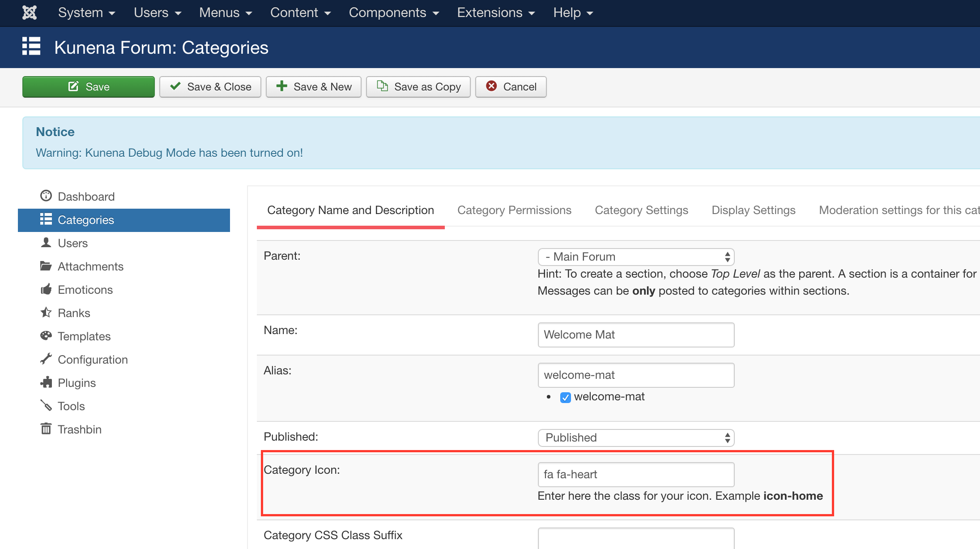Click the Category Icon text field
980x549 pixels.
coord(635,474)
